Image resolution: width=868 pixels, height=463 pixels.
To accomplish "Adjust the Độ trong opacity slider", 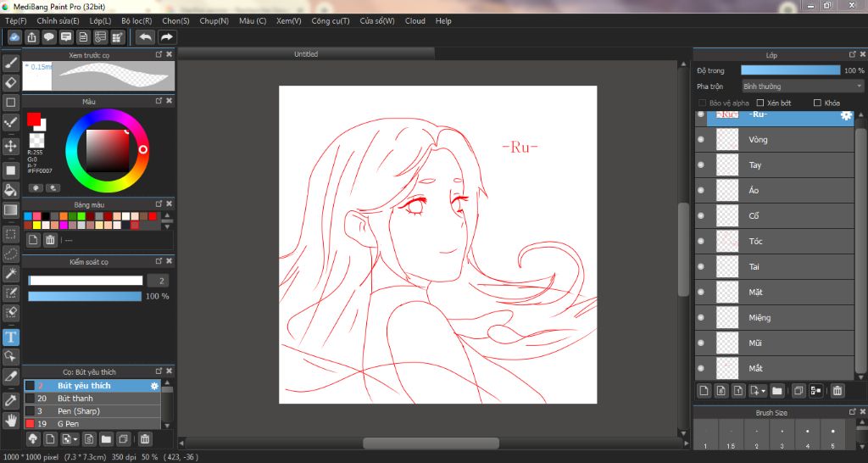I will [790, 70].
